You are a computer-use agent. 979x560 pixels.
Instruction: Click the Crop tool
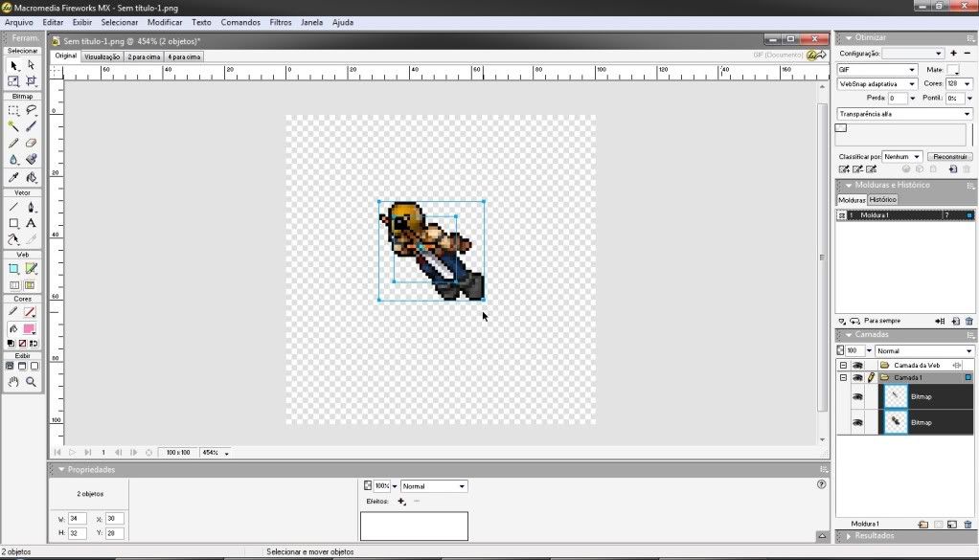coord(31,81)
